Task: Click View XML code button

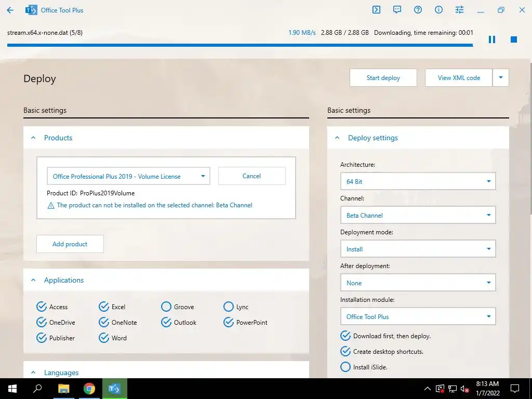Action: click(459, 78)
